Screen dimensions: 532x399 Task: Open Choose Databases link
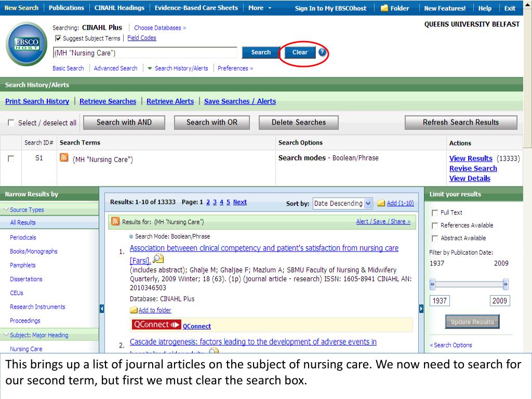[160, 28]
